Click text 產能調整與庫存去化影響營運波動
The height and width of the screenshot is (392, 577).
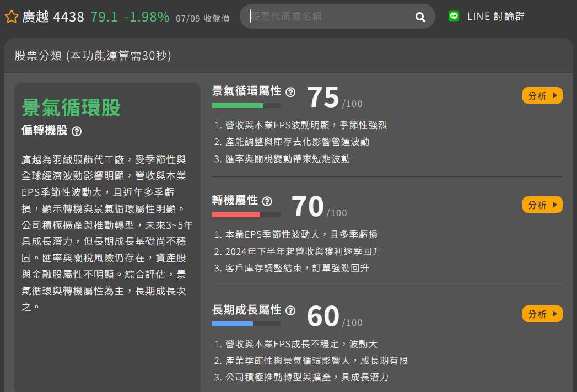pos(298,142)
